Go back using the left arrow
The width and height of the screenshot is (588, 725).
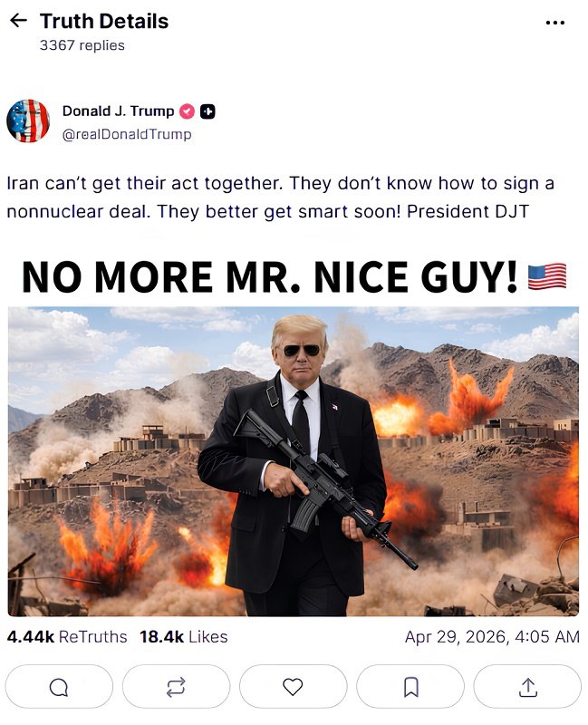(x=18, y=20)
